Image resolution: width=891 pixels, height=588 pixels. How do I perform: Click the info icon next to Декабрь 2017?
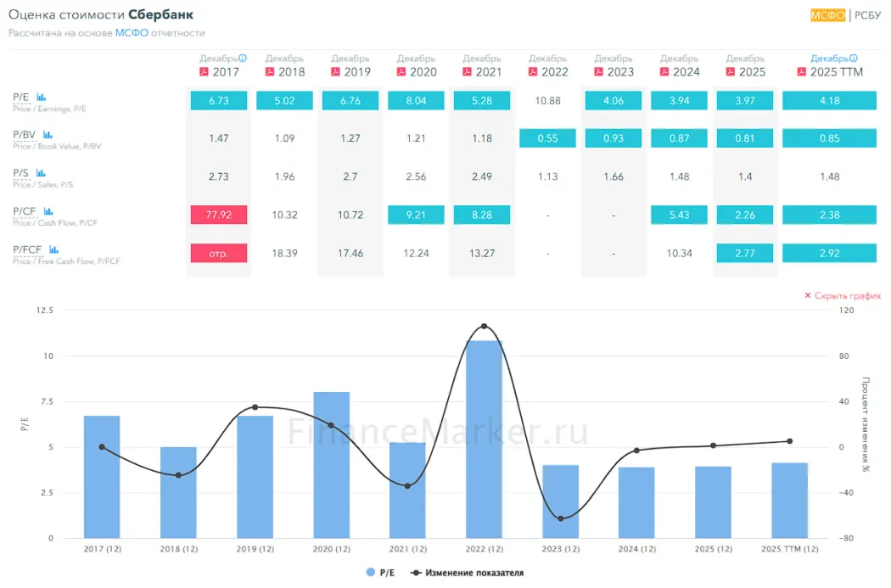click(x=243, y=59)
